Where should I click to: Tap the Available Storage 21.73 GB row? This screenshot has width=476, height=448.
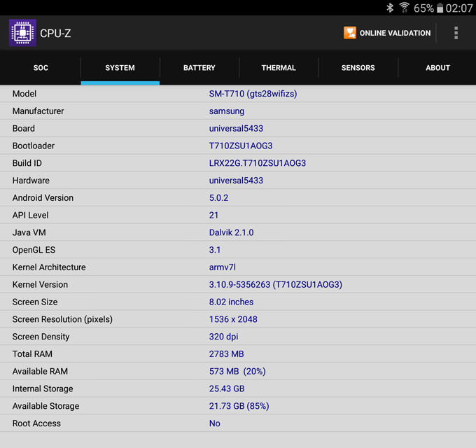pyautogui.click(x=238, y=406)
